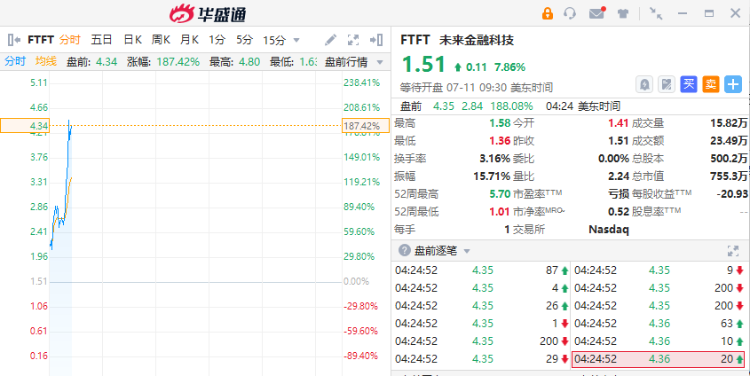This screenshot has height=376, width=750.
Task: Select the highlighted 04:24:52 4.36 trade row
Action: pos(659,359)
